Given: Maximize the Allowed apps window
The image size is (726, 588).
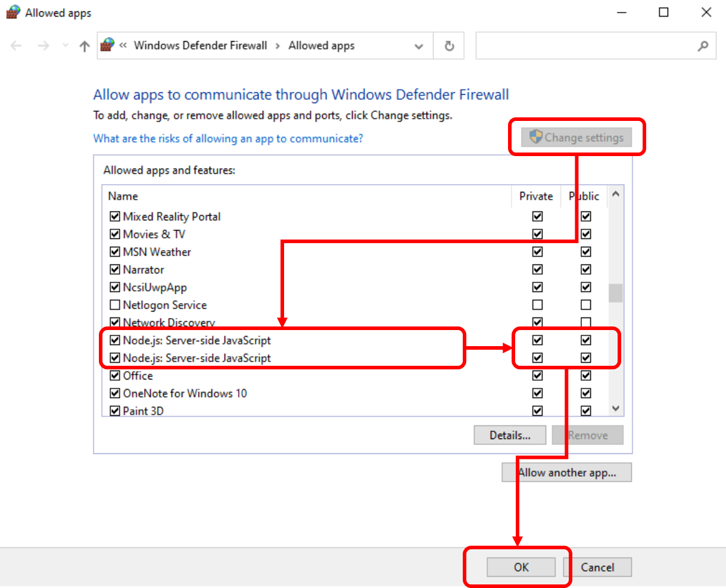Looking at the screenshot, I should point(664,13).
